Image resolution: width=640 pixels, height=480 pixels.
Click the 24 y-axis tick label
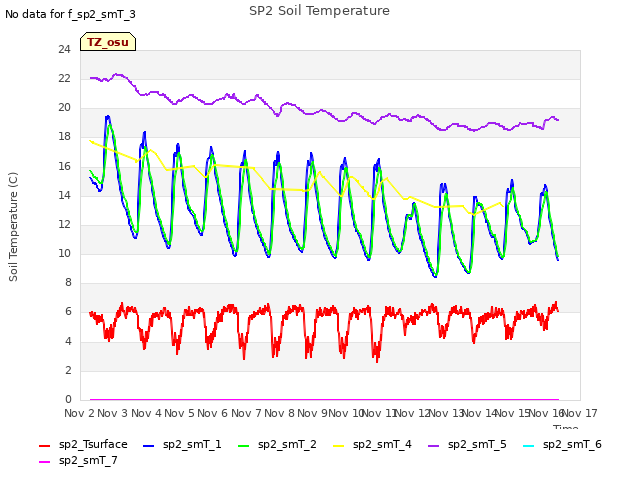click(x=64, y=50)
